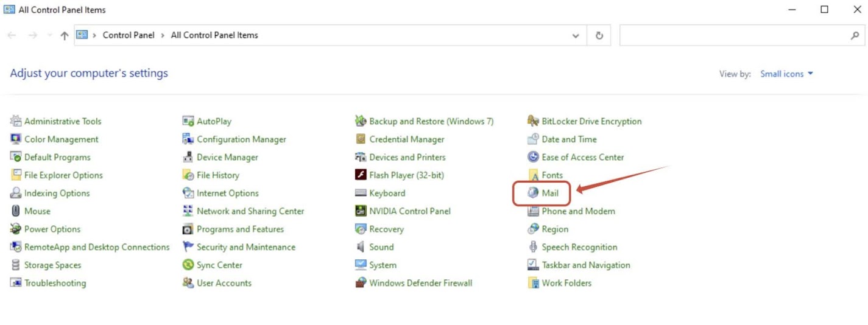Click the Sound link
868x325 pixels.
tap(381, 247)
